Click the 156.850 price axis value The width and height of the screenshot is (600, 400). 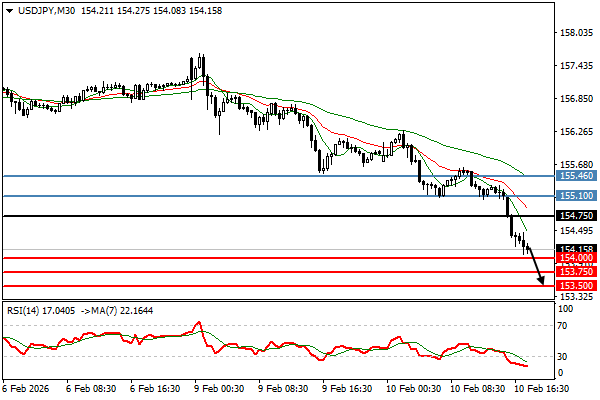(572, 99)
